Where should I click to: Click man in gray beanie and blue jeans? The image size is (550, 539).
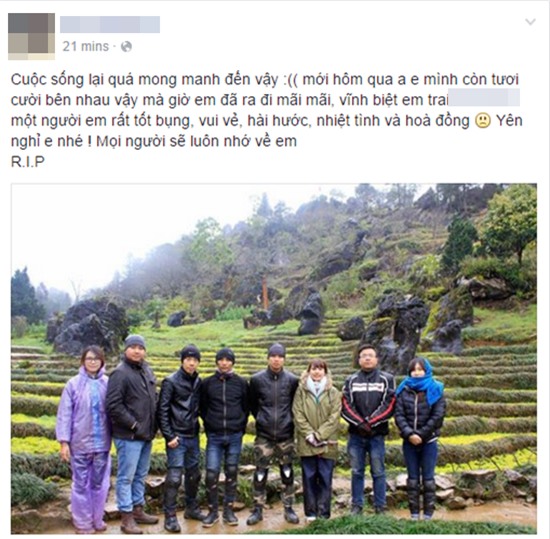(132, 434)
